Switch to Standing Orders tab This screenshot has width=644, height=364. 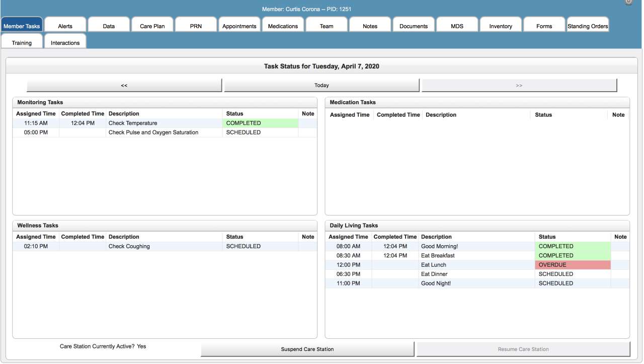click(588, 25)
